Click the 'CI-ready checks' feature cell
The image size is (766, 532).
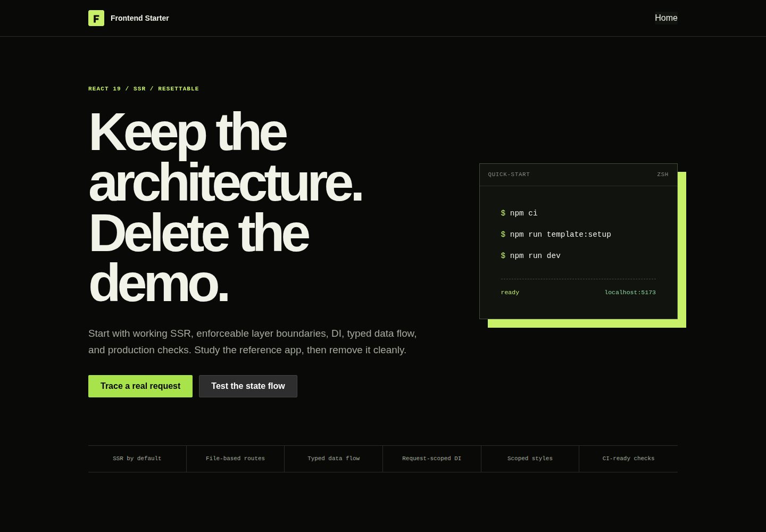point(628,459)
